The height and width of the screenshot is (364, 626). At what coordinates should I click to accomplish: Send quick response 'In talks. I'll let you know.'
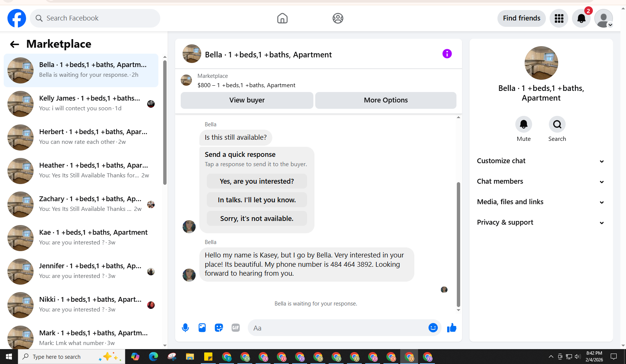coord(257,200)
